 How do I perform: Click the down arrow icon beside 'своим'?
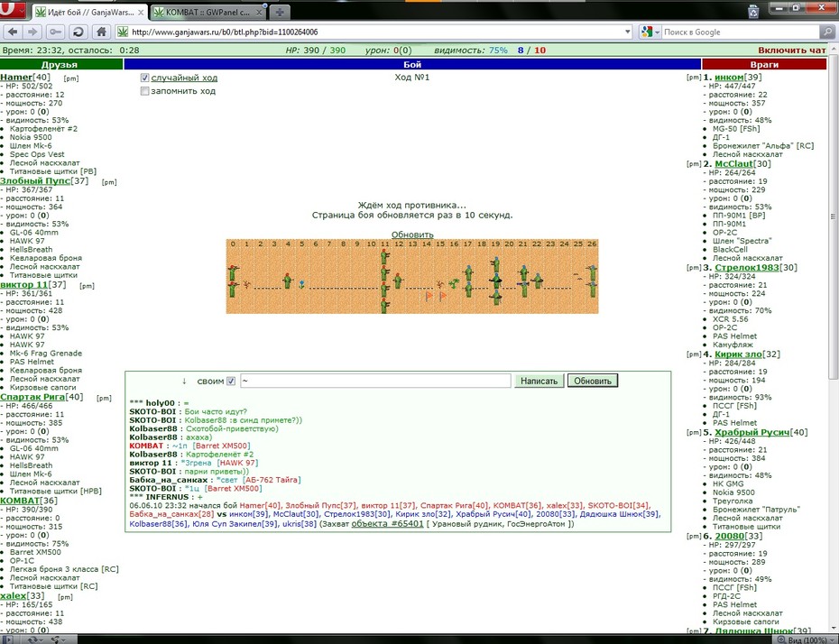coord(184,382)
